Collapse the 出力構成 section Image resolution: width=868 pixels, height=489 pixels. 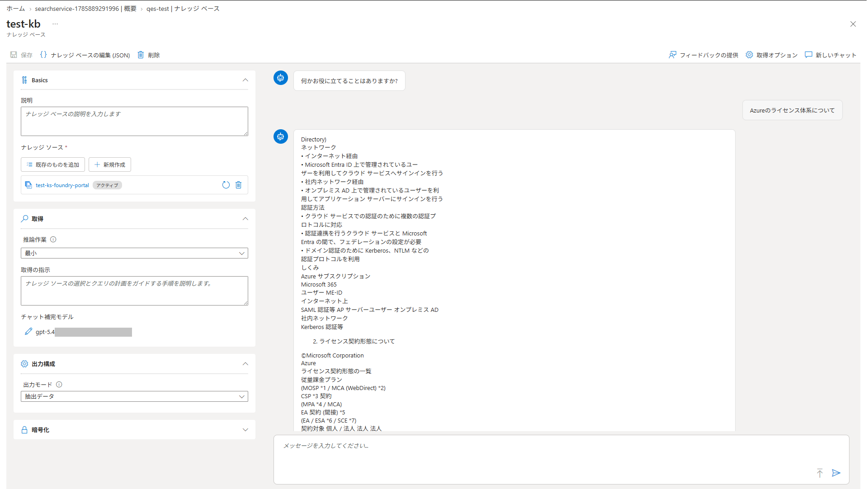tap(245, 364)
